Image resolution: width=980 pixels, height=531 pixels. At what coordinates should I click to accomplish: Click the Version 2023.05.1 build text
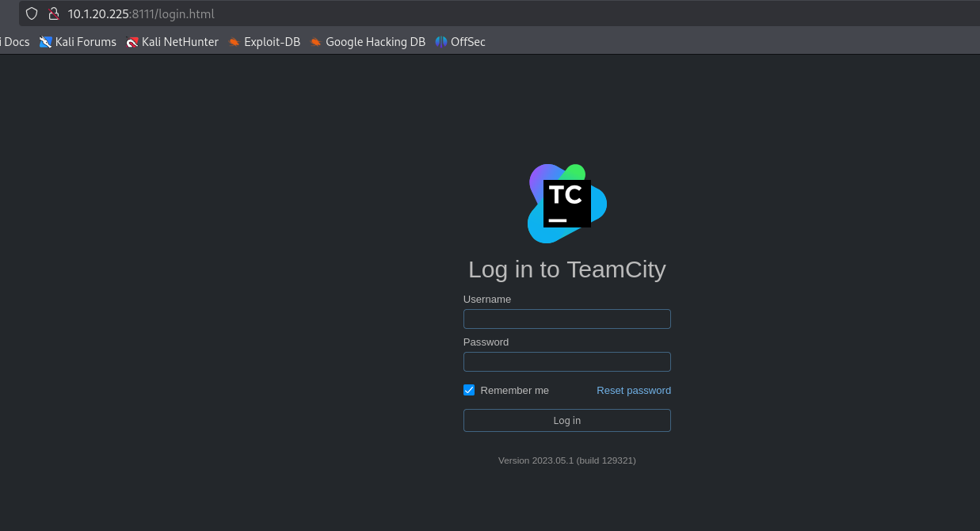point(567,460)
